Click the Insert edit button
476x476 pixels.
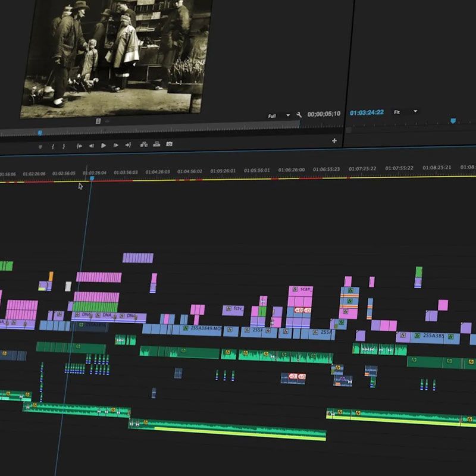click(x=144, y=144)
